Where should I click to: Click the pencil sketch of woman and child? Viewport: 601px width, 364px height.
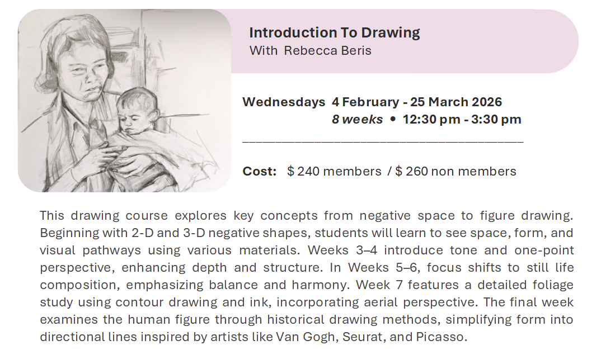(x=124, y=101)
